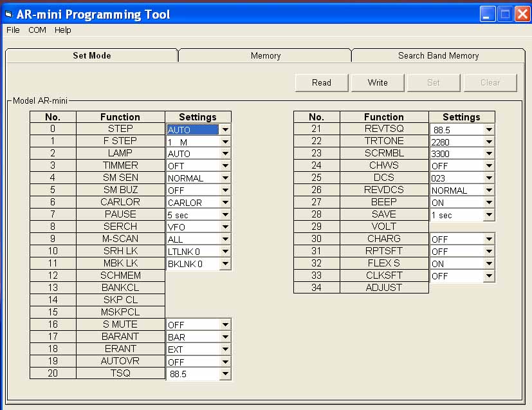Click the STEP function cell
The image size is (532, 410).
coord(120,129)
